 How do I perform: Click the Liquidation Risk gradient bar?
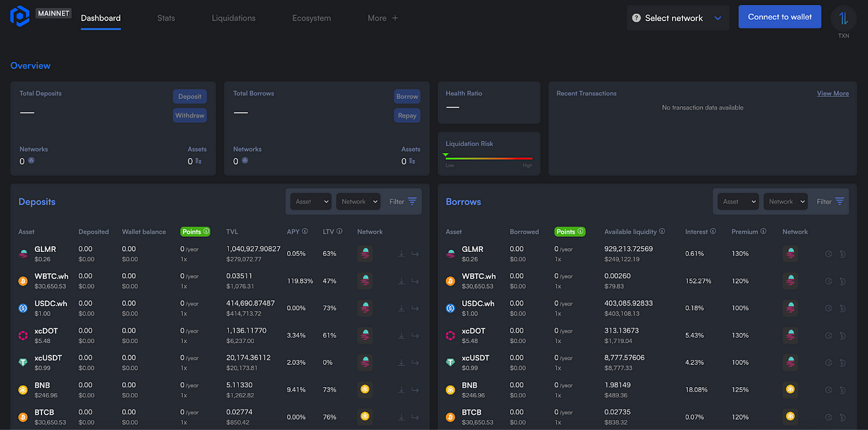click(489, 159)
